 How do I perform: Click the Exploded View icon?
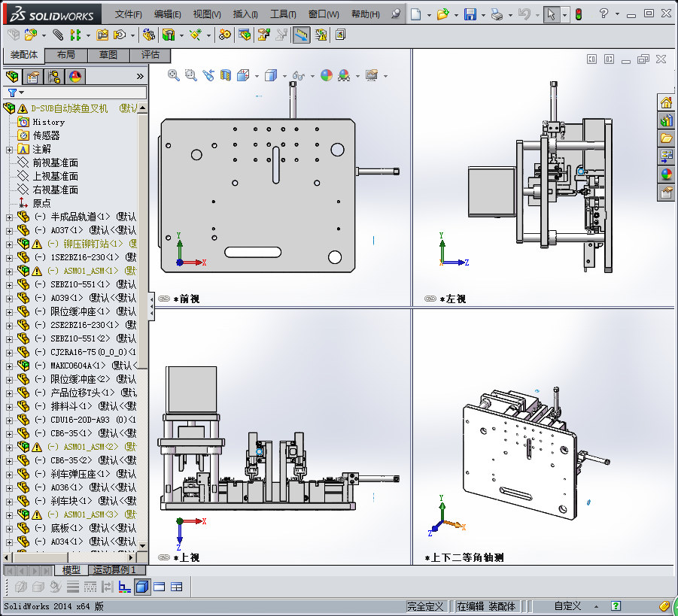(264, 35)
